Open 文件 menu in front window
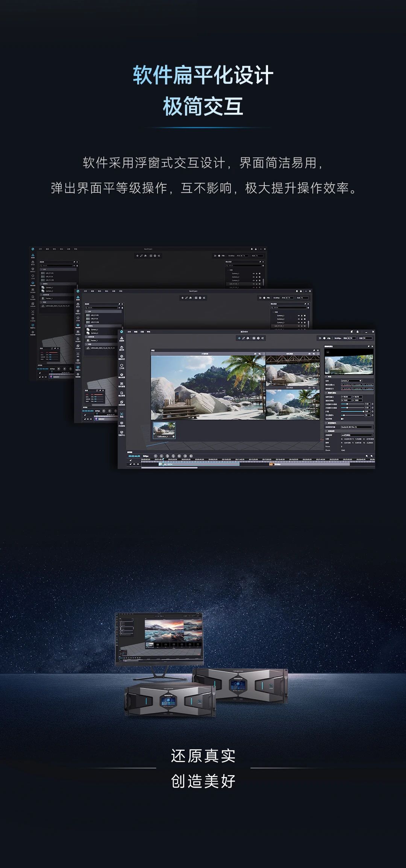 point(129,332)
